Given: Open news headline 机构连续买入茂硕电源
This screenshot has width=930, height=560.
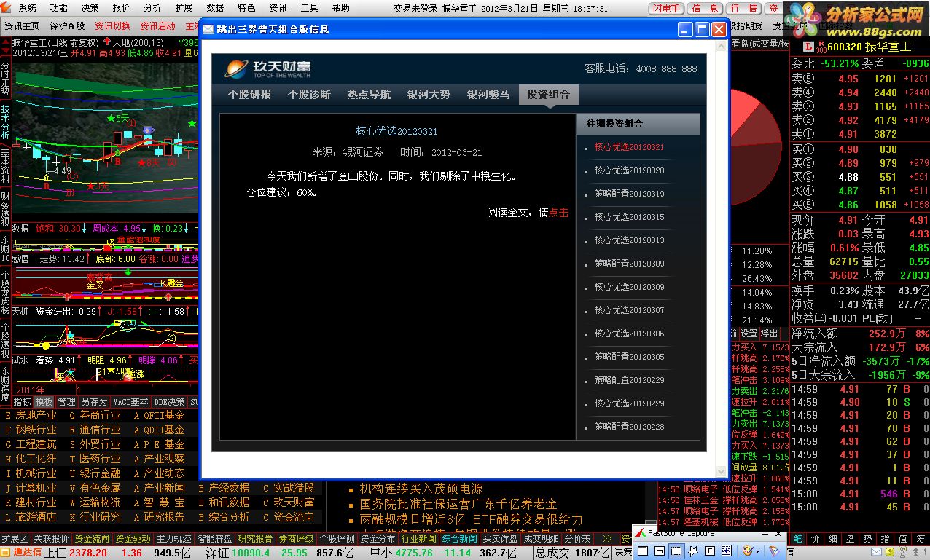Looking at the screenshot, I should click(421, 489).
